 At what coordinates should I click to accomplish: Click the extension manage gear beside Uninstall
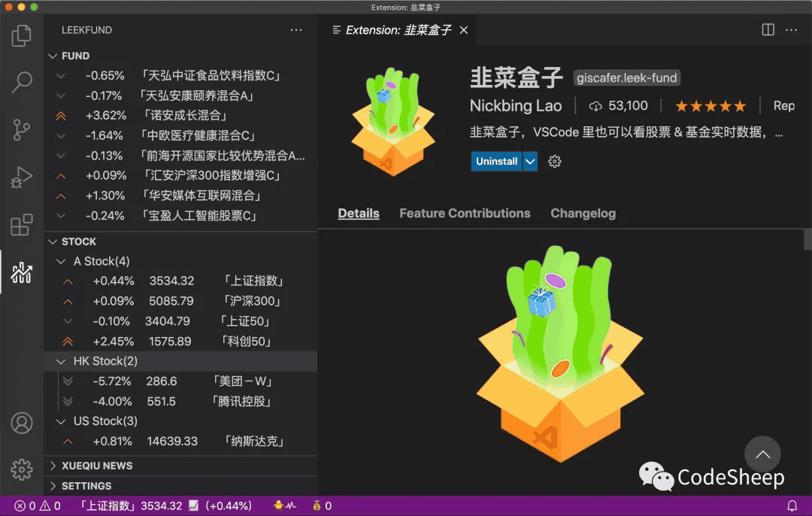click(x=555, y=162)
